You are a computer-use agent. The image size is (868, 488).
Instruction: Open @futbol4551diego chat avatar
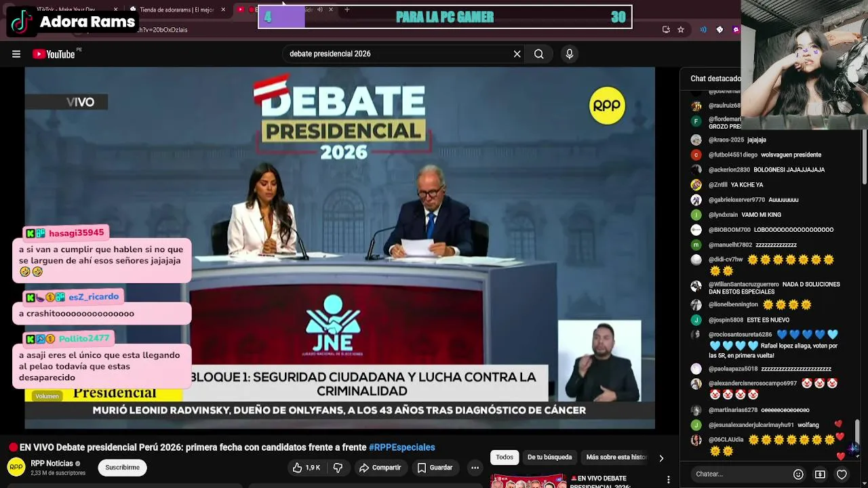tap(696, 155)
